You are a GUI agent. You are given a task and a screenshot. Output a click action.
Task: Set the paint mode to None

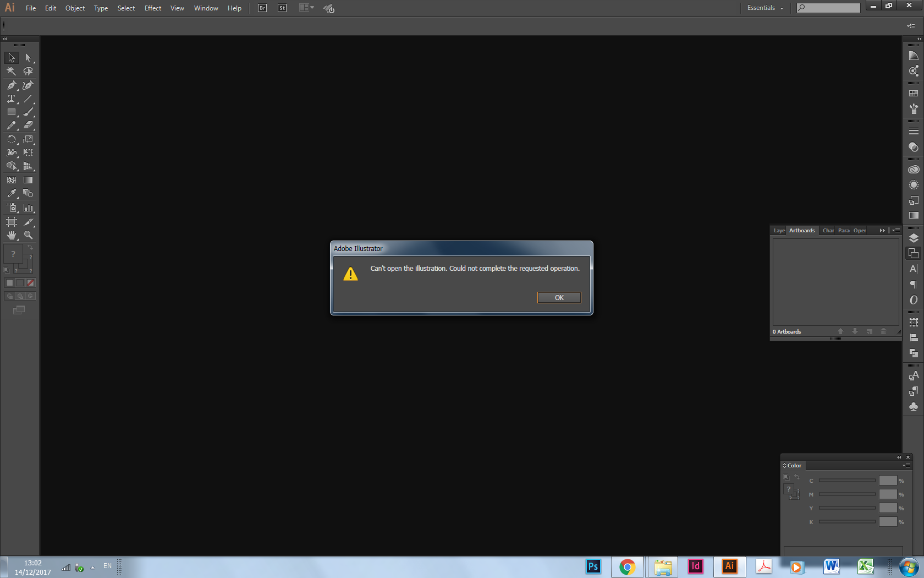click(31, 282)
